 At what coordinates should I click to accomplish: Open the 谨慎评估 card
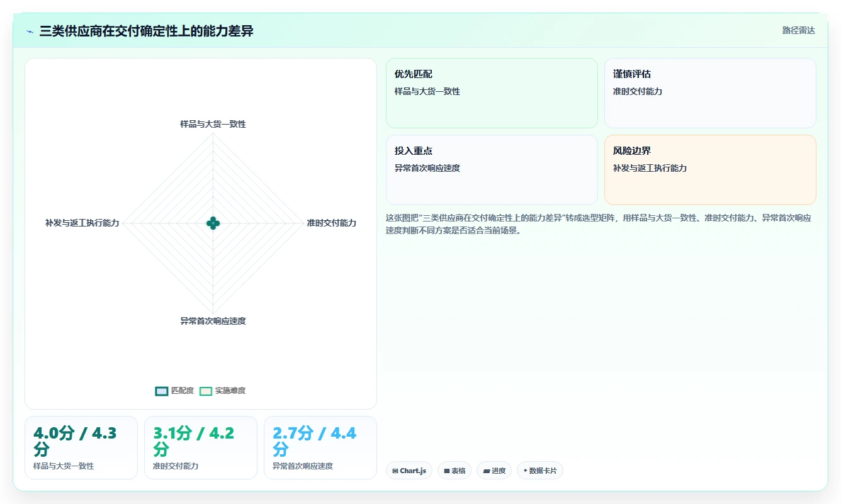click(x=710, y=93)
